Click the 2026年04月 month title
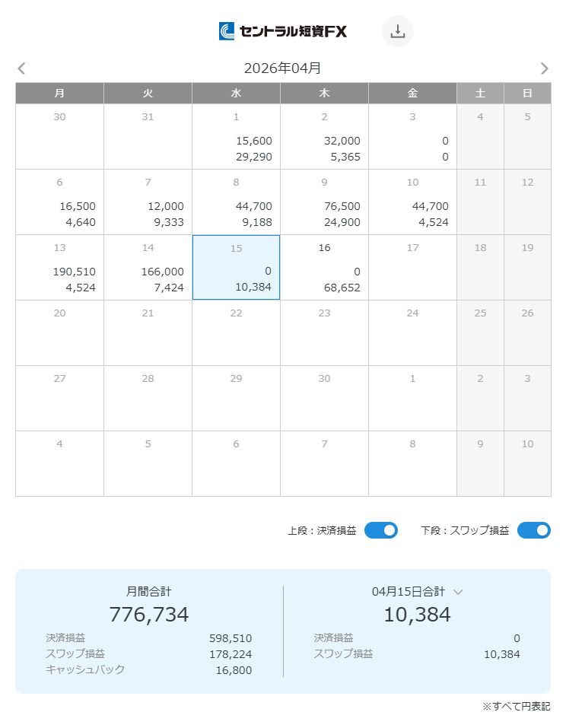The image size is (566, 728). (x=282, y=68)
